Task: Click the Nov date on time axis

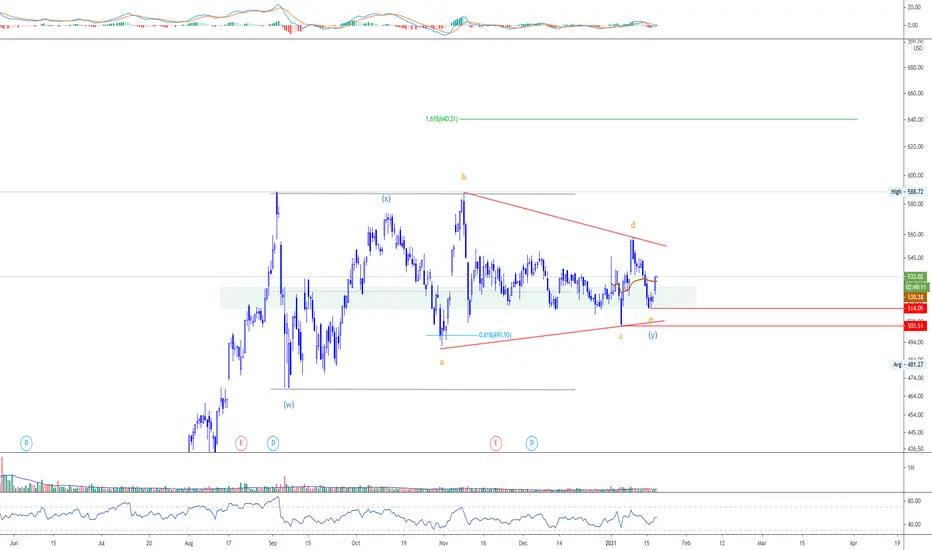Action: pos(443,543)
